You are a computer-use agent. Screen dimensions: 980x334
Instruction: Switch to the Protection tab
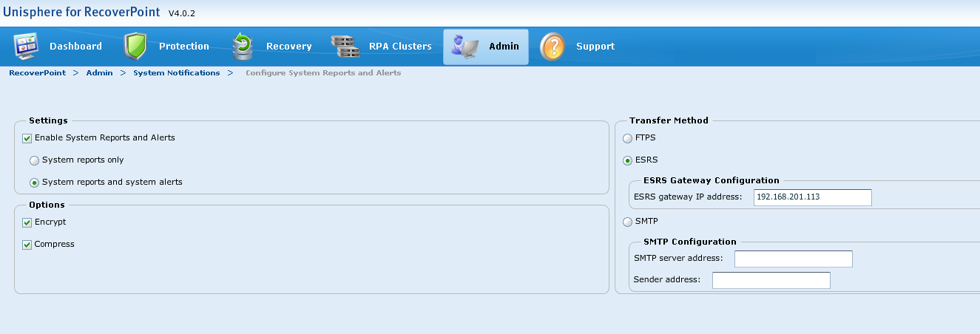point(183,47)
